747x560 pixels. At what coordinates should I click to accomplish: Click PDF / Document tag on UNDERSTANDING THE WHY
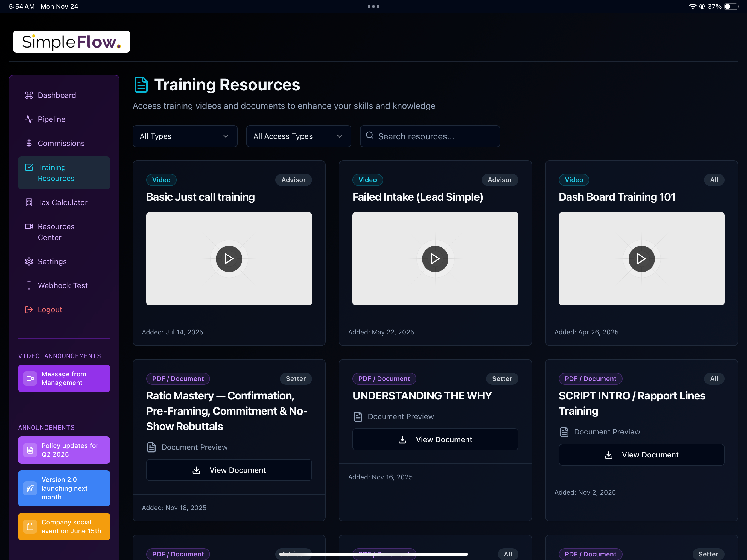coord(384,379)
